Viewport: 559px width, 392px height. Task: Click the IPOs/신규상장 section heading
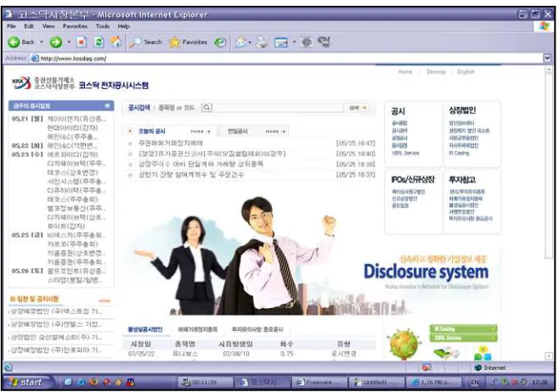[413, 179]
